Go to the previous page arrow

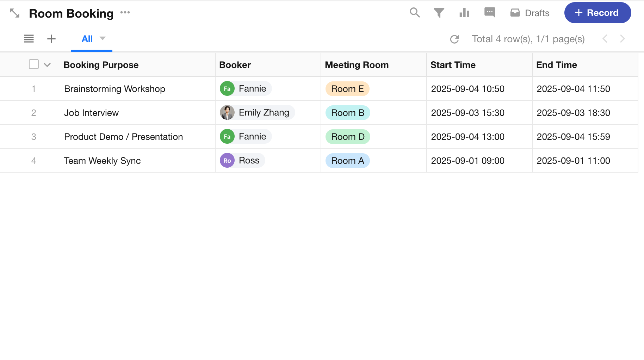pyautogui.click(x=605, y=39)
